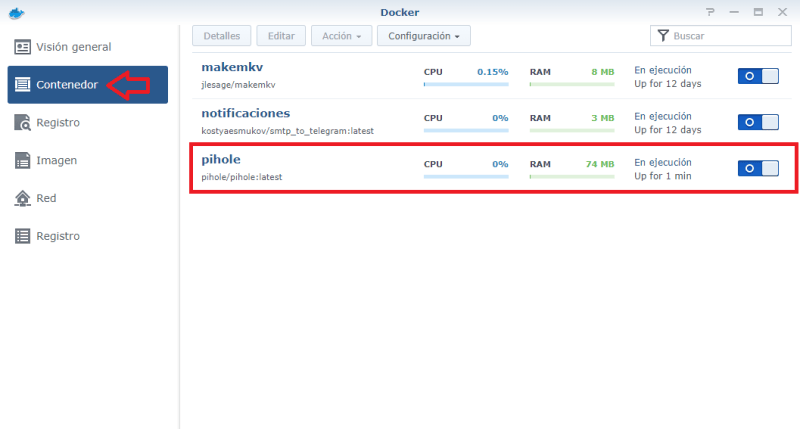Click the Detalles button

pyautogui.click(x=221, y=36)
